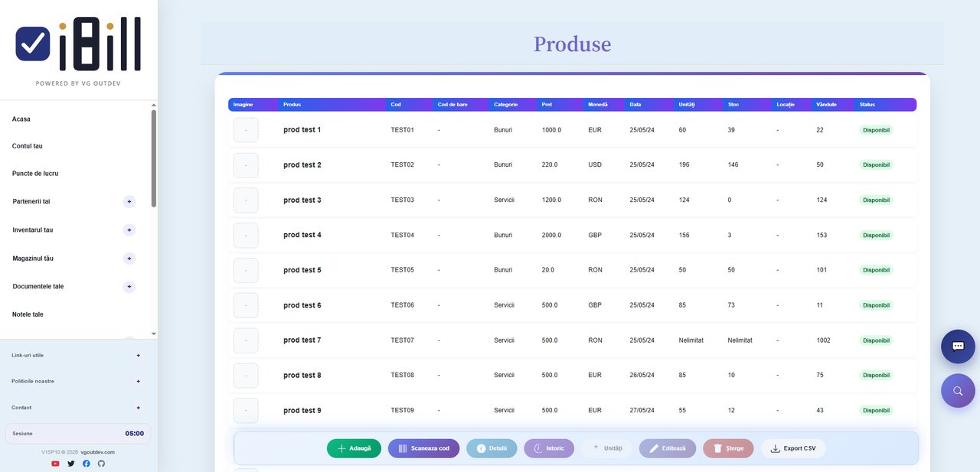This screenshot has width=980, height=472.
Task: Select the prod test 6 product name
Action: (302, 305)
